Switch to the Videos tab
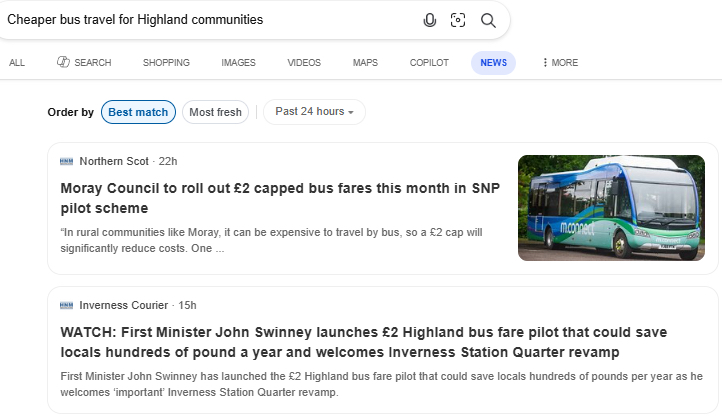This screenshot has height=416, width=722. 304,63
